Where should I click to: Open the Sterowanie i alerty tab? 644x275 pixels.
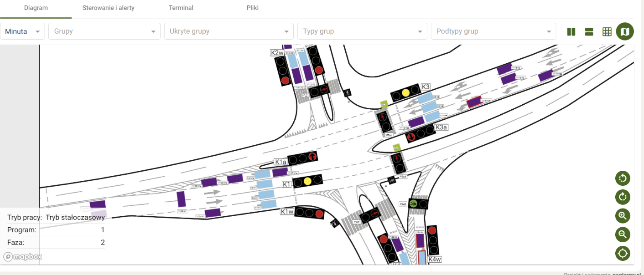pyautogui.click(x=108, y=8)
